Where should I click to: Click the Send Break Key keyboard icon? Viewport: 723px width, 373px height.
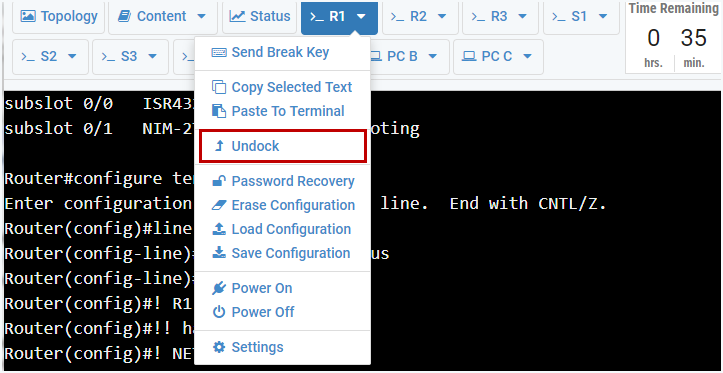[x=219, y=53]
